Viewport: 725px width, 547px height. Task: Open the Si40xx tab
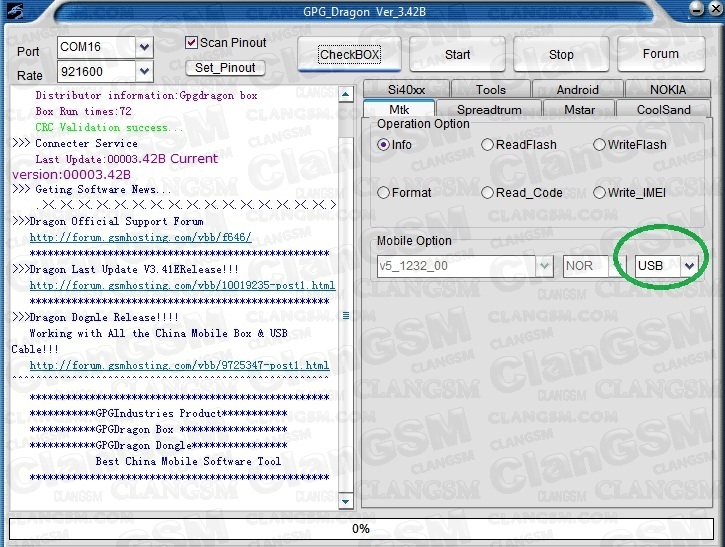(x=406, y=90)
